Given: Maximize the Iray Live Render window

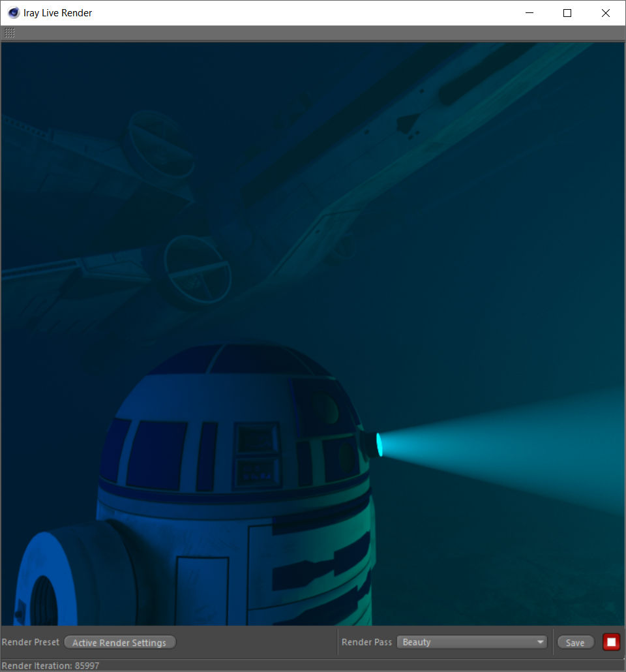Looking at the screenshot, I should click(567, 13).
